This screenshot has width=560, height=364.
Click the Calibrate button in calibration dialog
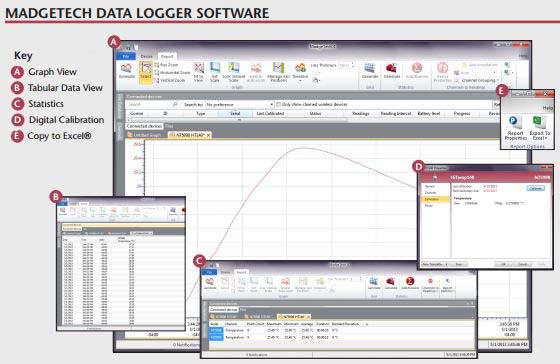(535, 188)
